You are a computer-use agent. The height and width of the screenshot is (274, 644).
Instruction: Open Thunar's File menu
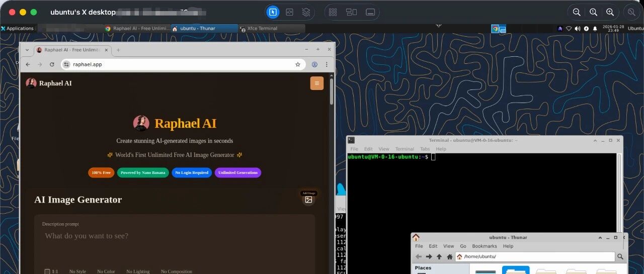419,246
